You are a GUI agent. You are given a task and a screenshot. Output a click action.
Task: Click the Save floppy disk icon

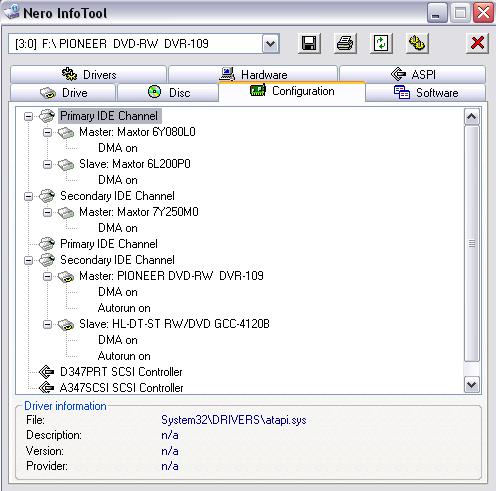(x=309, y=43)
